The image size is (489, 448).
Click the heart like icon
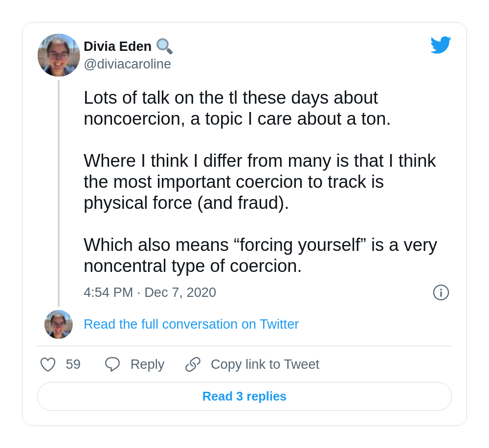(48, 364)
